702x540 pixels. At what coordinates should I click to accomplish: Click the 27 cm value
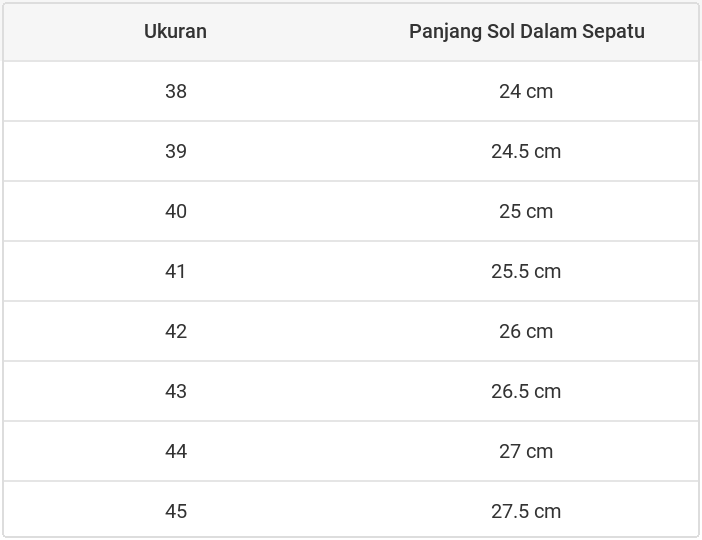click(x=526, y=451)
